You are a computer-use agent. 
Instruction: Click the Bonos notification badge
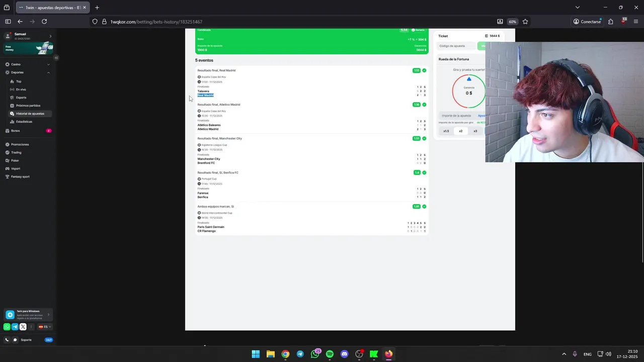49,131
